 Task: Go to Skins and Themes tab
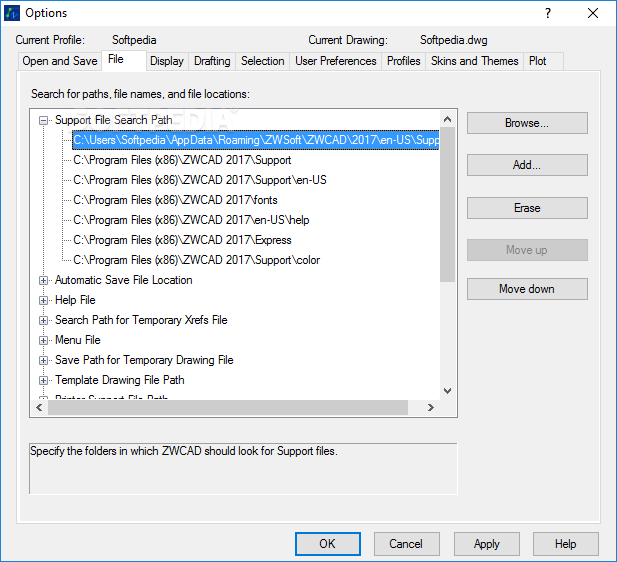pos(474,61)
